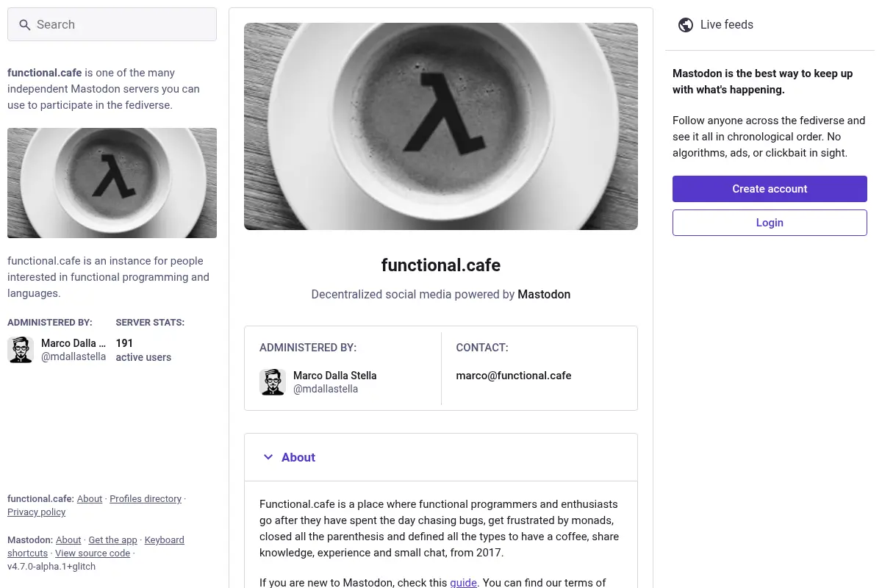Click the v4.7.0-alpha.1+glitch version text
882x588 pixels.
pyautogui.click(x=51, y=567)
